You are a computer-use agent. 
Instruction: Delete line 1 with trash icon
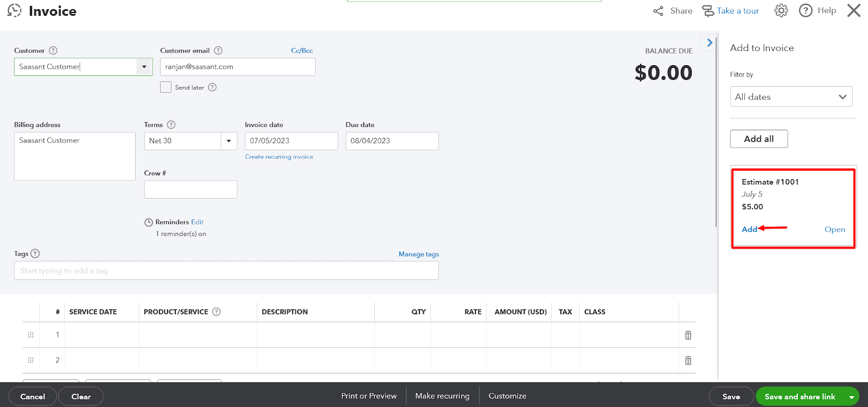pos(688,335)
